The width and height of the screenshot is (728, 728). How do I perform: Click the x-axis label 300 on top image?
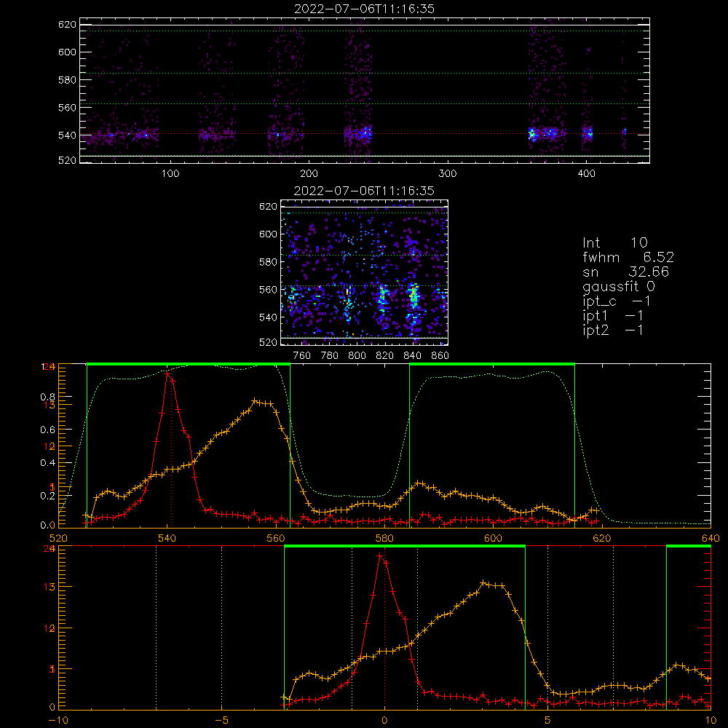click(448, 174)
